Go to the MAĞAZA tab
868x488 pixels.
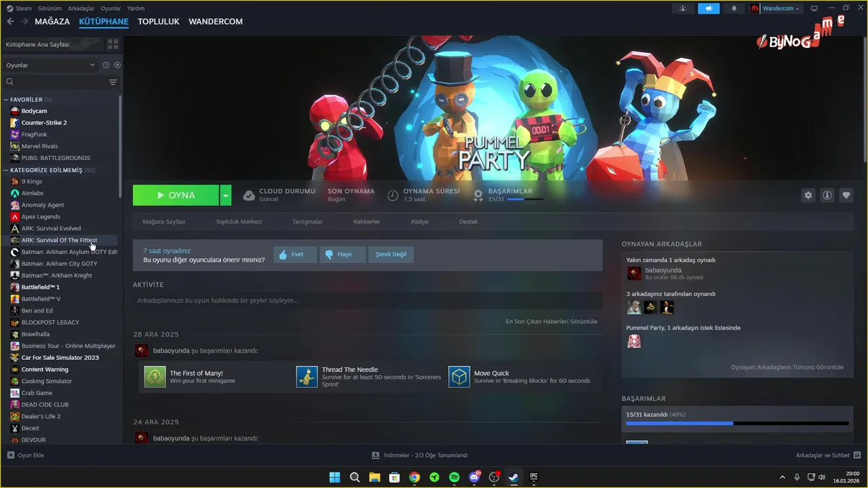[52, 22]
